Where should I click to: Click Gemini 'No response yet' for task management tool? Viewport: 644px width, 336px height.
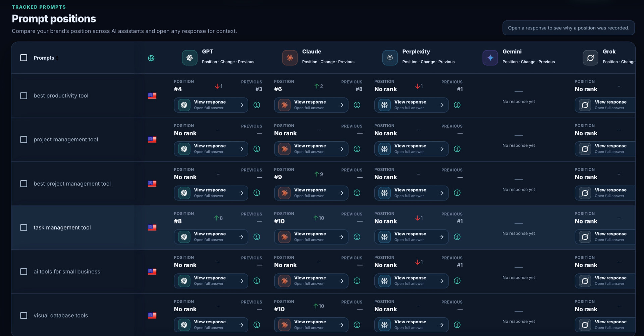(x=519, y=233)
